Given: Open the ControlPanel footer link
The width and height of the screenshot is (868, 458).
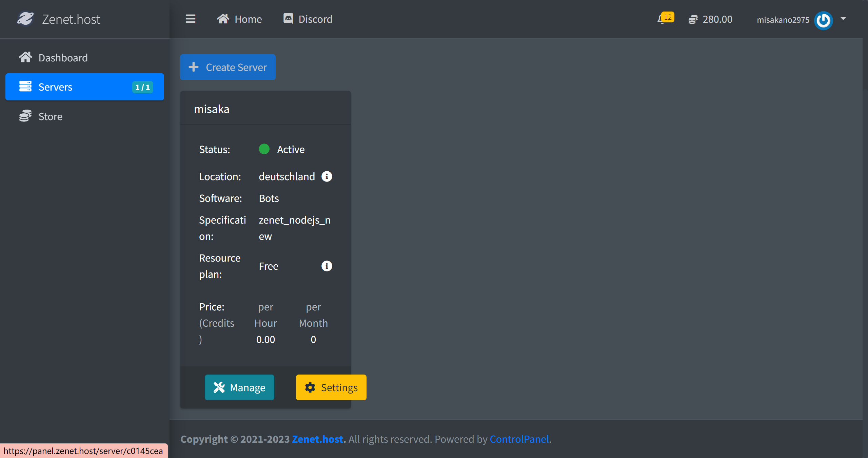Looking at the screenshot, I should pyautogui.click(x=519, y=439).
